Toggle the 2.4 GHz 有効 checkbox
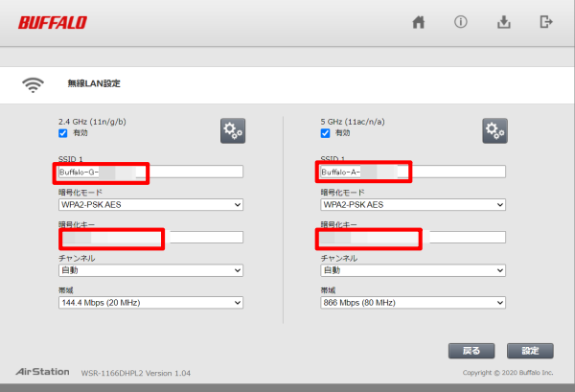This screenshot has width=575, height=392. tap(63, 133)
